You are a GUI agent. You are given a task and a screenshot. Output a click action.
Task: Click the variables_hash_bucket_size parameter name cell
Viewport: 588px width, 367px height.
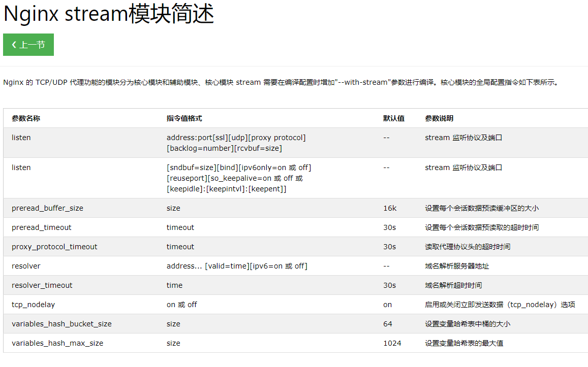(x=61, y=324)
